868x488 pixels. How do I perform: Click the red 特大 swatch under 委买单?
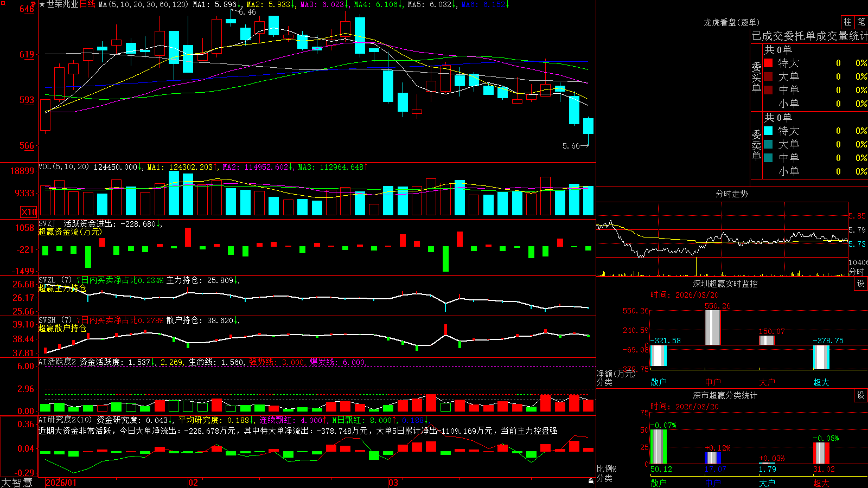pos(768,63)
